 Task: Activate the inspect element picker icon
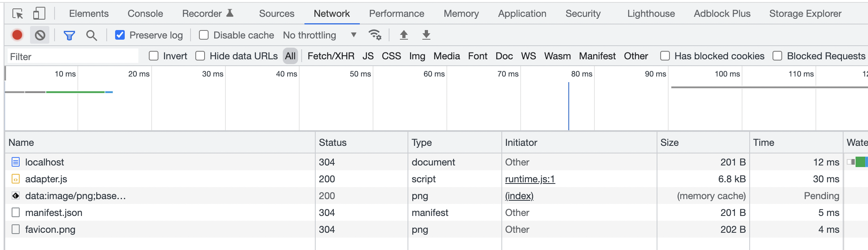[x=18, y=14]
